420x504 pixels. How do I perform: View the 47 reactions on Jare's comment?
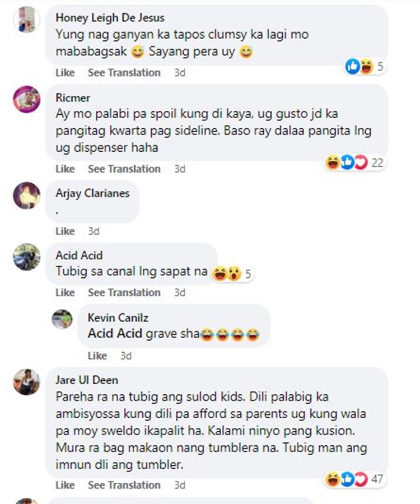pyautogui.click(x=354, y=479)
